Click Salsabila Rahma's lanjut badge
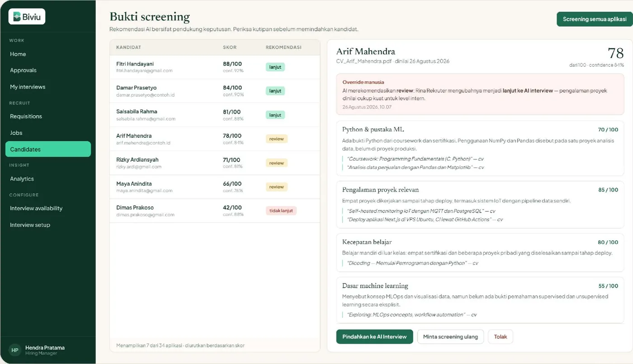 click(x=275, y=115)
